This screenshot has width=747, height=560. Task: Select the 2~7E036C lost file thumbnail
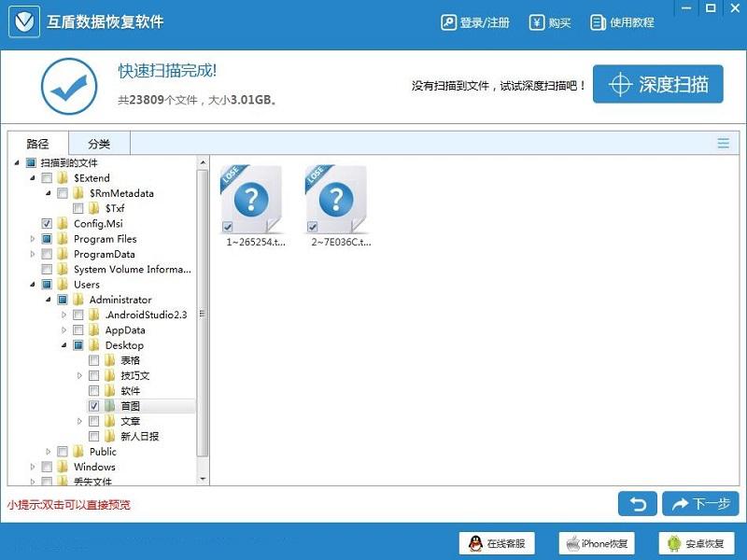click(336, 201)
